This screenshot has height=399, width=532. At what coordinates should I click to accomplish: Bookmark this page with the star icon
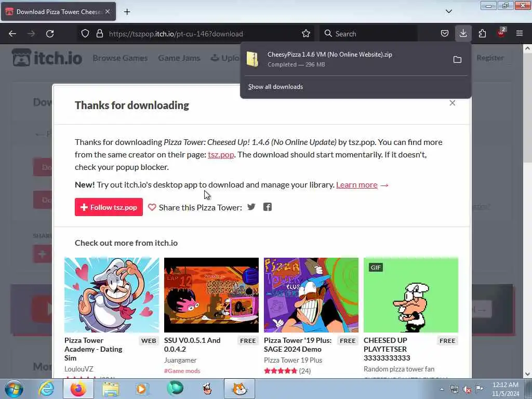[x=306, y=34]
